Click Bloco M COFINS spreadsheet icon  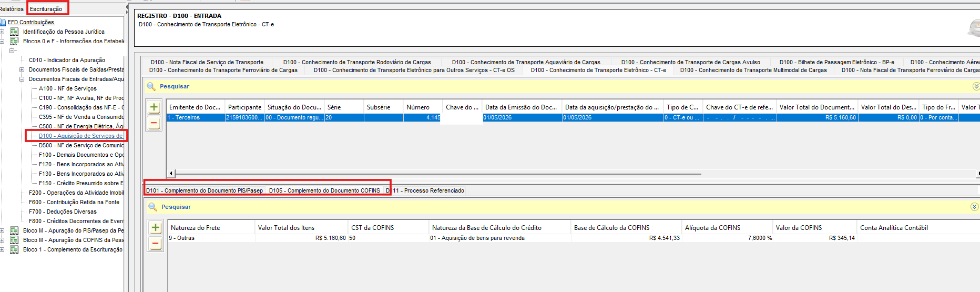[x=14, y=240]
